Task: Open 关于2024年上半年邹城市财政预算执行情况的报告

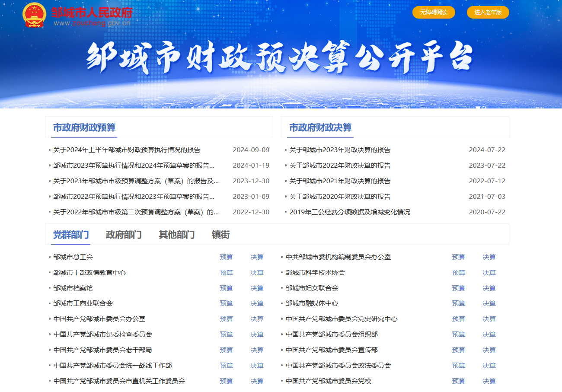Action: pyautogui.click(x=127, y=150)
